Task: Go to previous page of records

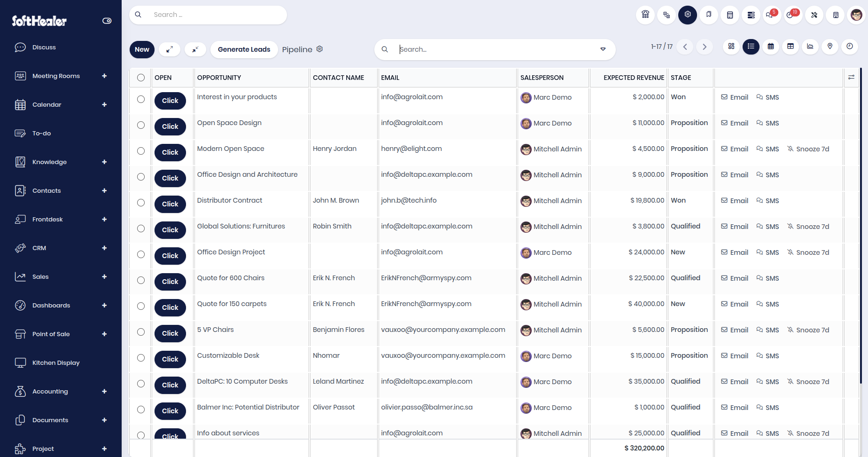Action: click(x=685, y=47)
